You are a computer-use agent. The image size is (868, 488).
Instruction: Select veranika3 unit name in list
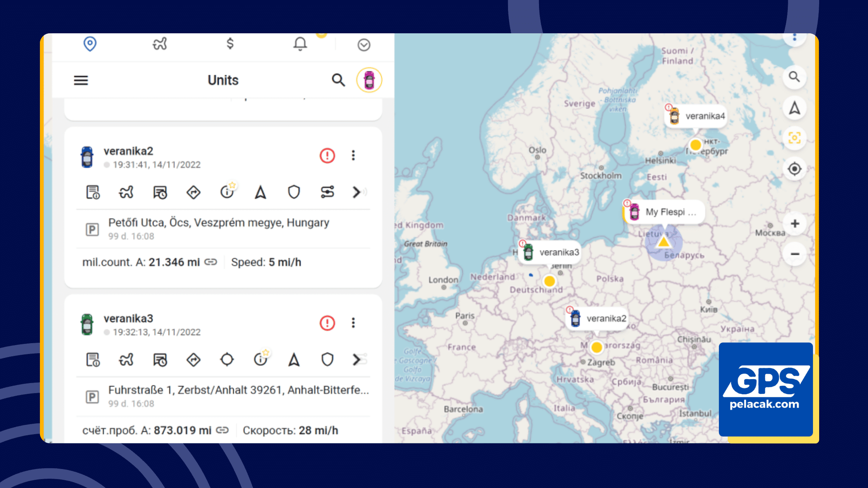(x=128, y=318)
